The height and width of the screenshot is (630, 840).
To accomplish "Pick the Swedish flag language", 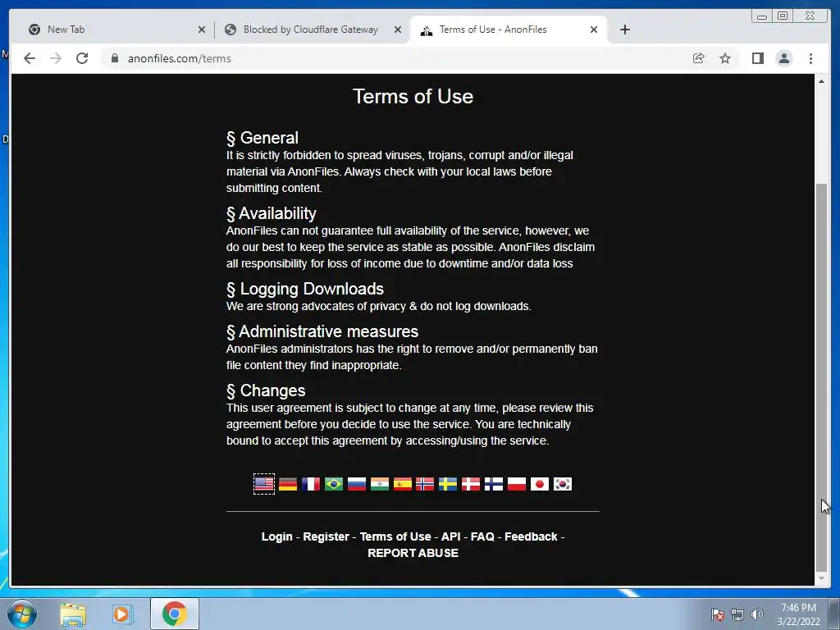I will [448, 484].
